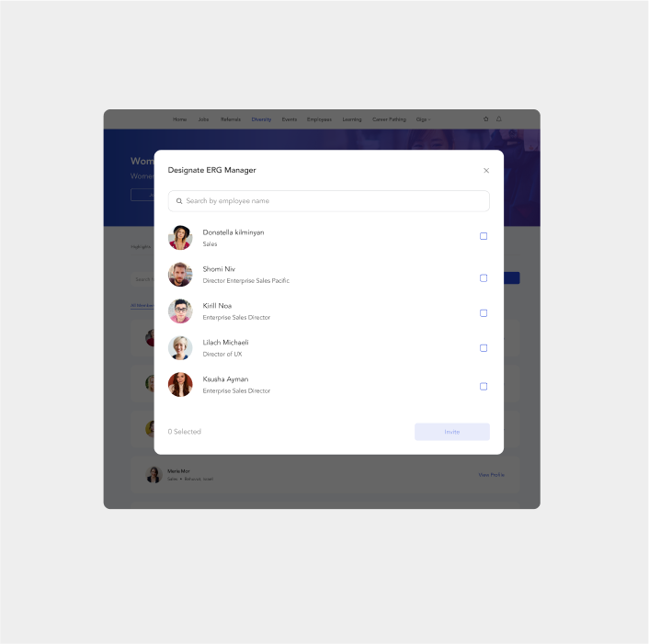Select the checkbox for Donatella kilminyan

pyautogui.click(x=483, y=236)
